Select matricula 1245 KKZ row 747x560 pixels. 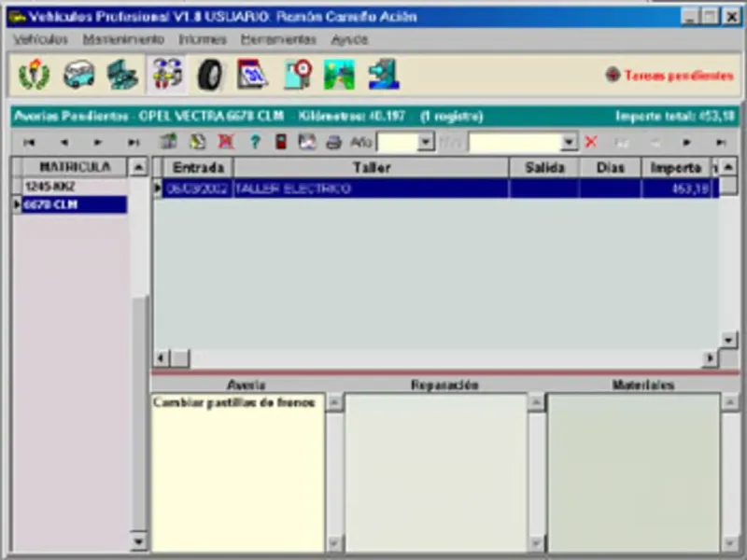(x=75, y=186)
